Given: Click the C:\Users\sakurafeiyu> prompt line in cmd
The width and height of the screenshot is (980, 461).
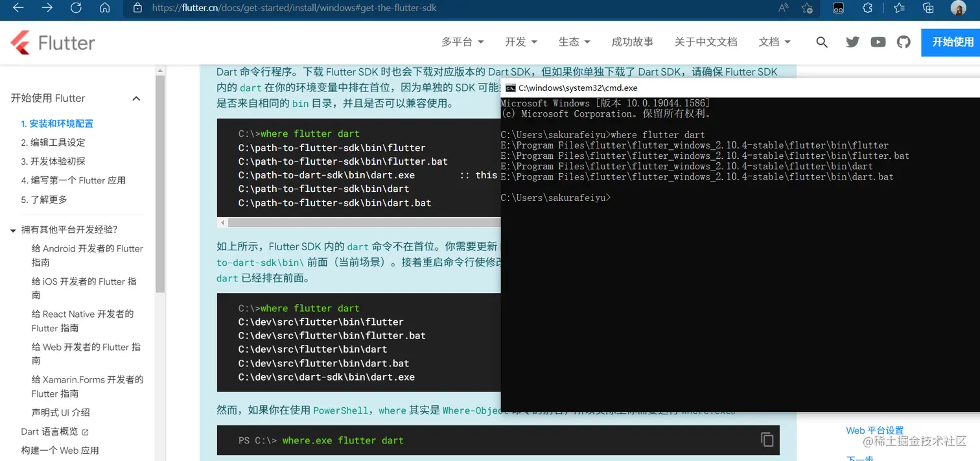Looking at the screenshot, I should click(x=555, y=198).
